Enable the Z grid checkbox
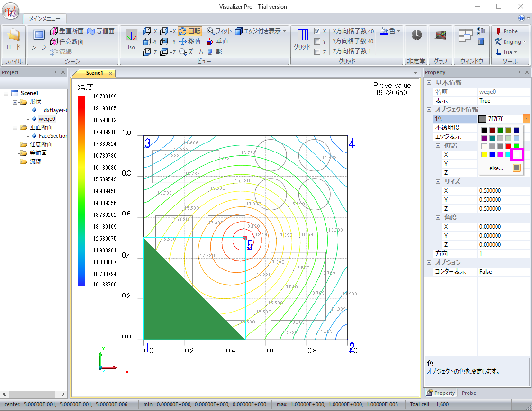532x411 pixels. (317, 52)
